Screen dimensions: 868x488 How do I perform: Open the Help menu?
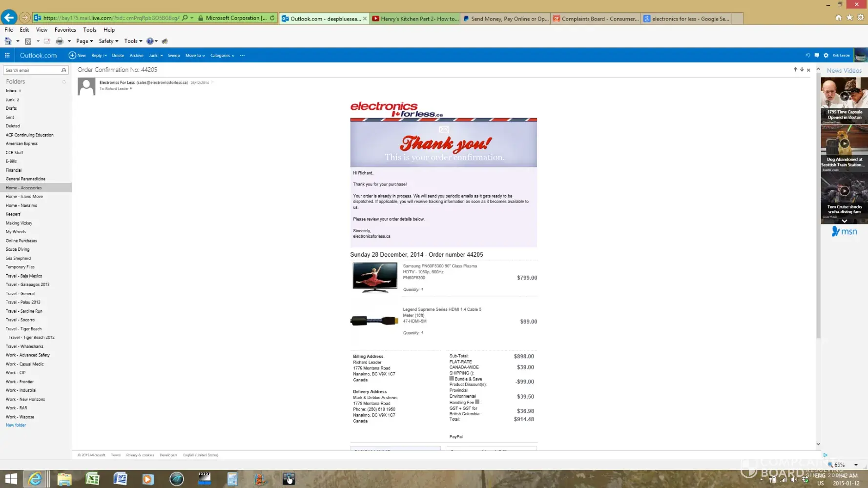[109, 30]
